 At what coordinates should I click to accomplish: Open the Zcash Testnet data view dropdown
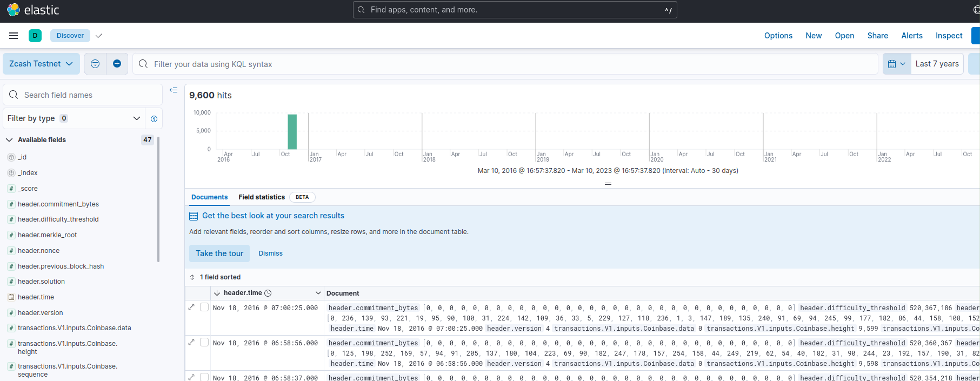(41, 64)
